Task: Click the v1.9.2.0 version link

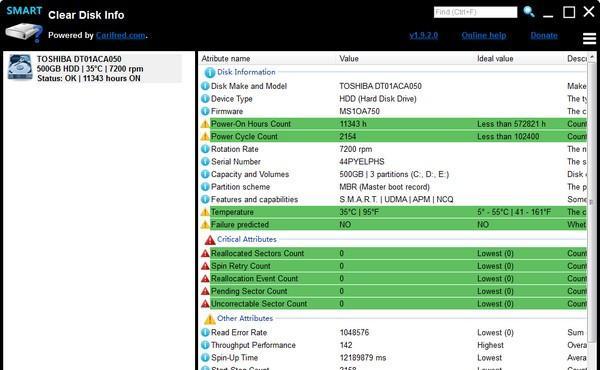Action: pyautogui.click(x=424, y=35)
